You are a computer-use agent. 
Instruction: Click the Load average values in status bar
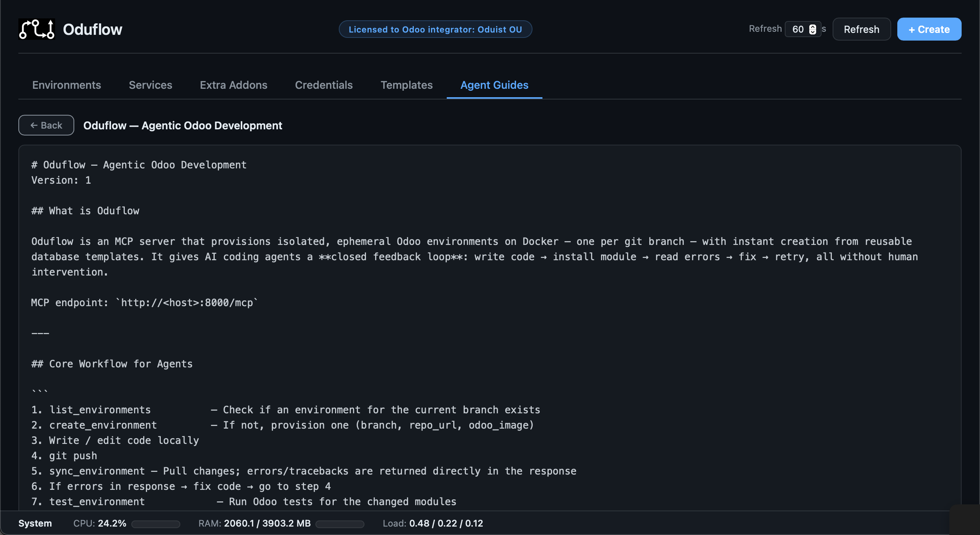[x=446, y=523]
